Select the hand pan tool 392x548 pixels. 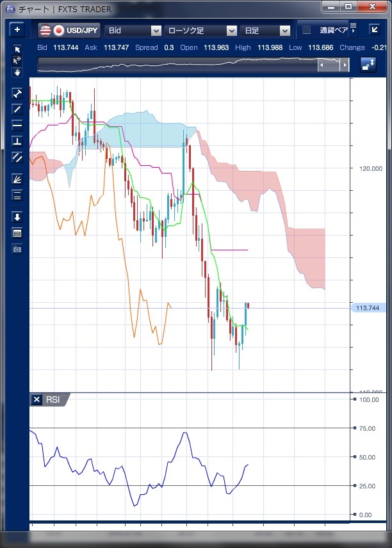coord(17,72)
